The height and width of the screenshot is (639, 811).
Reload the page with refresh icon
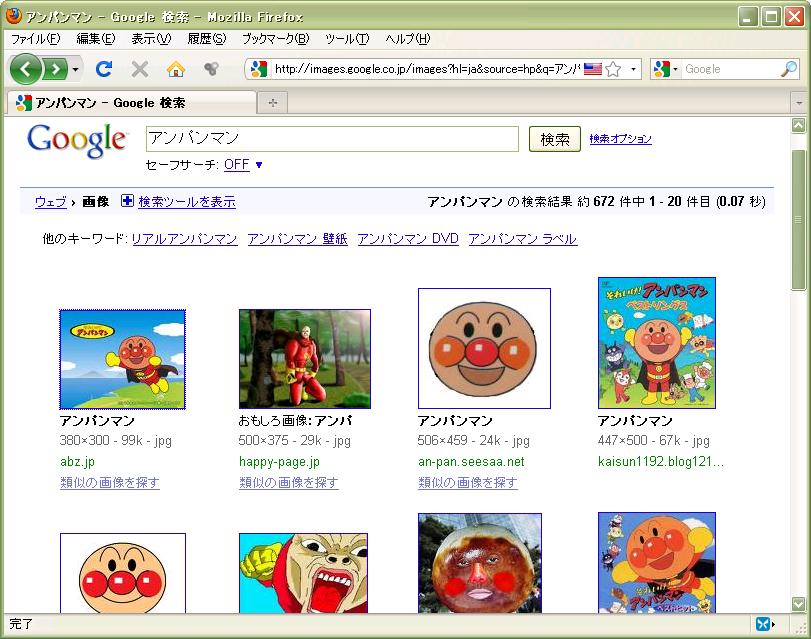104,69
